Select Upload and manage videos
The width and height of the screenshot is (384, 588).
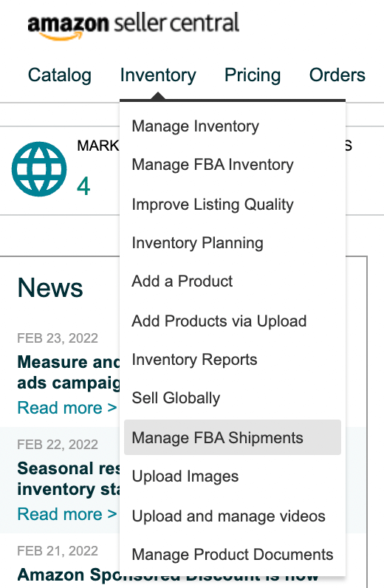coord(233,516)
